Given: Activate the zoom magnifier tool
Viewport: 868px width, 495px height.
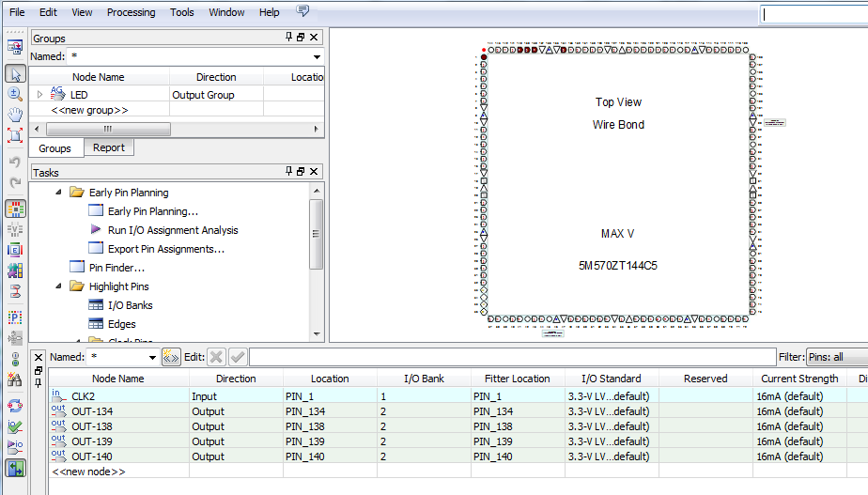Looking at the screenshot, I should [15, 94].
